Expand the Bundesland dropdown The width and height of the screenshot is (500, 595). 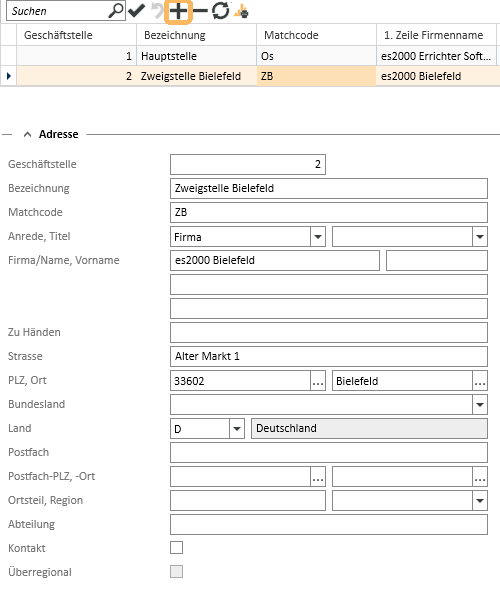tap(480, 405)
